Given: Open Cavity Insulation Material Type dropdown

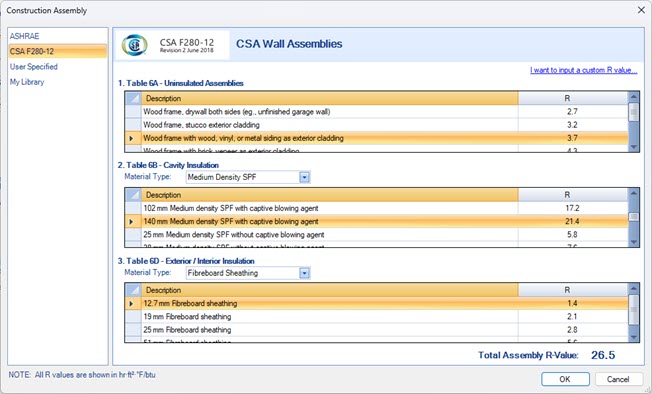Looking at the screenshot, I should click(x=304, y=177).
